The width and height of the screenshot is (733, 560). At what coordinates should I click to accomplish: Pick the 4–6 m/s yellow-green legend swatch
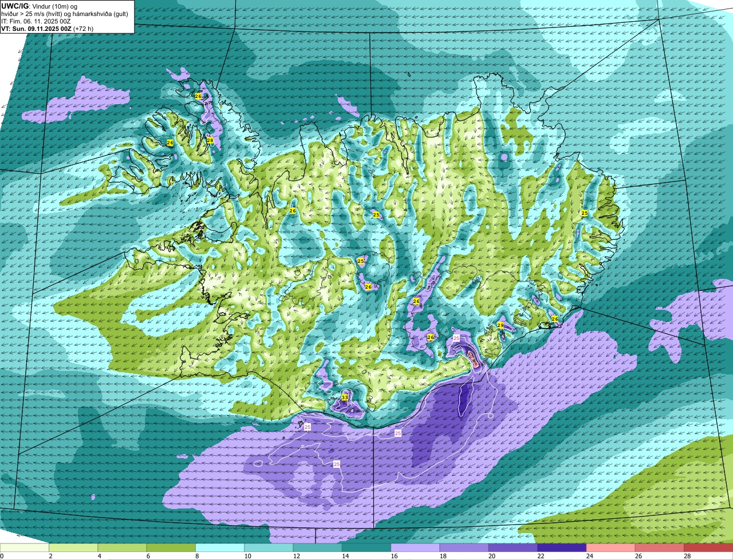coord(122,548)
